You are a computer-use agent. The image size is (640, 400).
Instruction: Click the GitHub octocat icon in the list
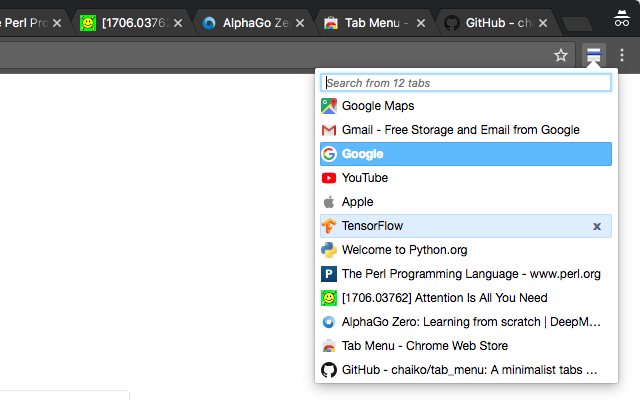pyautogui.click(x=329, y=370)
